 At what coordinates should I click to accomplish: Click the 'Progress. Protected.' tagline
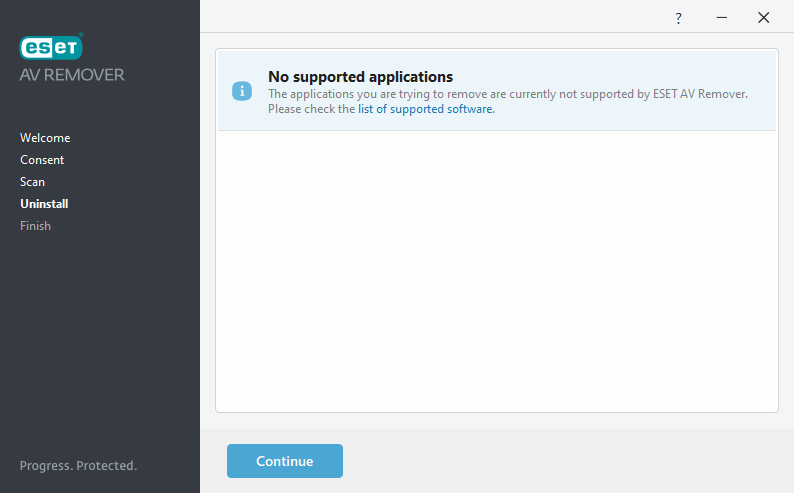click(78, 466)
